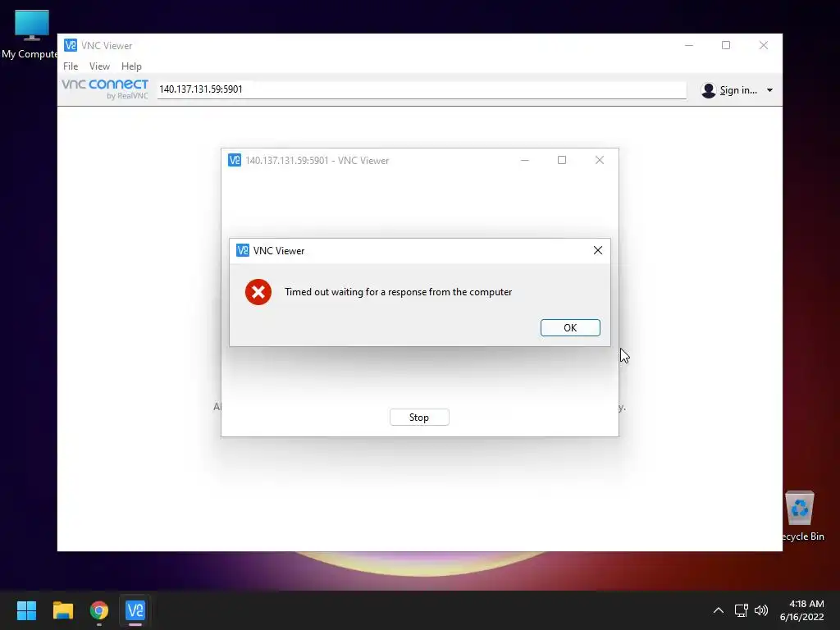Show hidden icons in system tray
This screenshot has width=840, height=630.
pyautogui.click(x=719, y=610)
